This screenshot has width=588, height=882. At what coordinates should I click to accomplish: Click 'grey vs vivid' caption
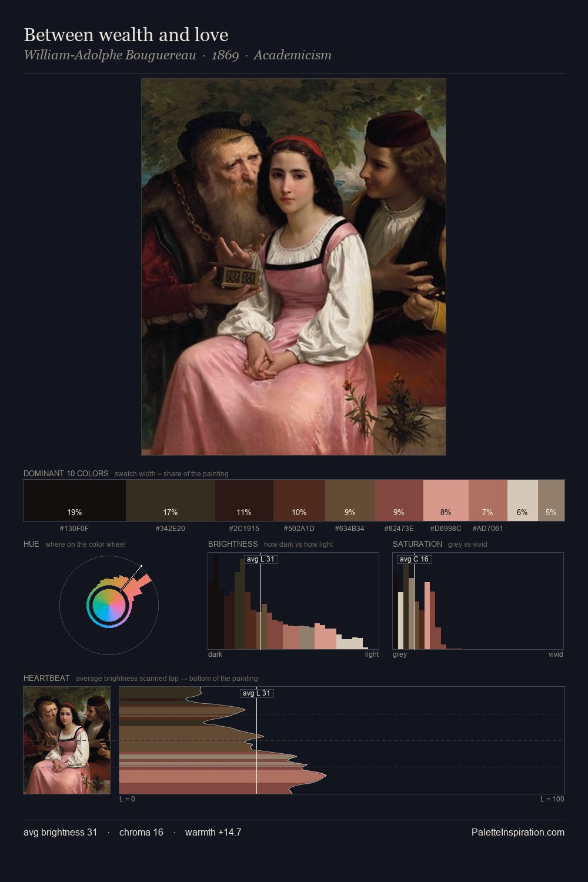coord(467,544)
